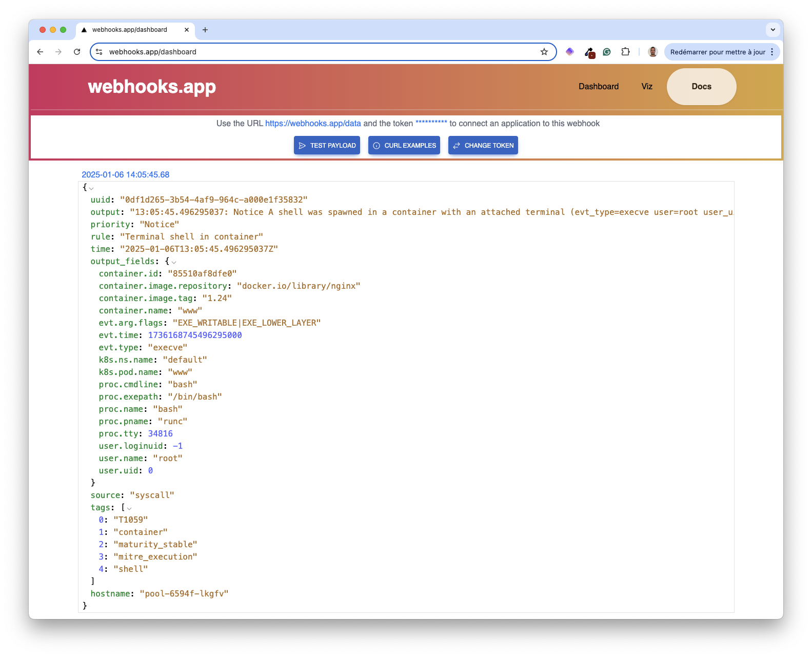Screen dimensions: 812x657
Task: Click tag "T1059"
Action: pos(131,520)
